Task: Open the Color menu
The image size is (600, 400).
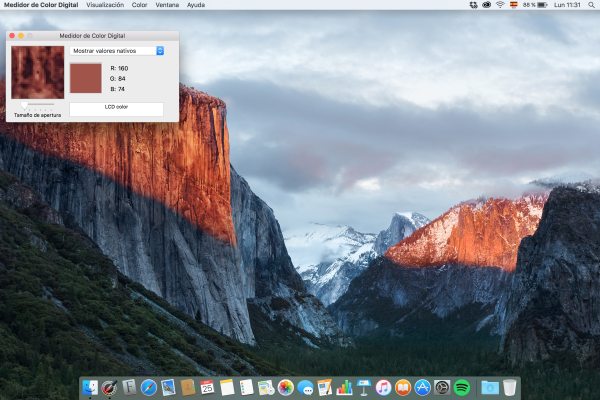Action: (140, 5)
